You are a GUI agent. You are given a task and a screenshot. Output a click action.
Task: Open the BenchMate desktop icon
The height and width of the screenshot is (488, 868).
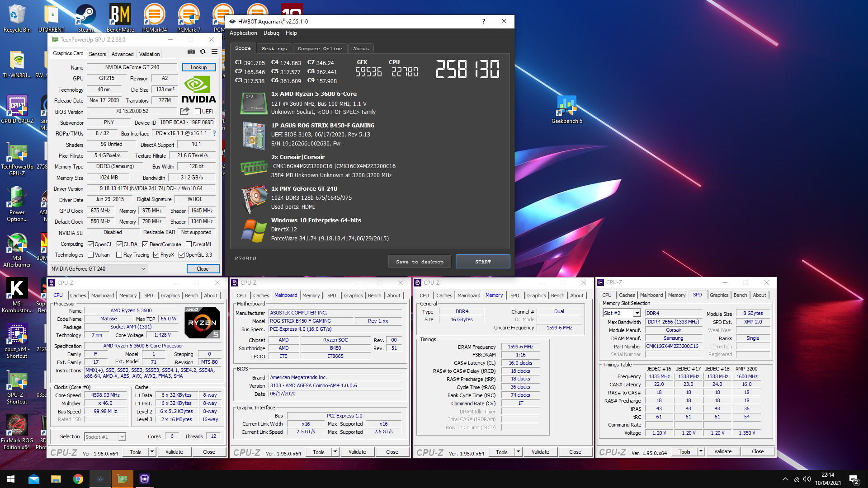[120, 18]
